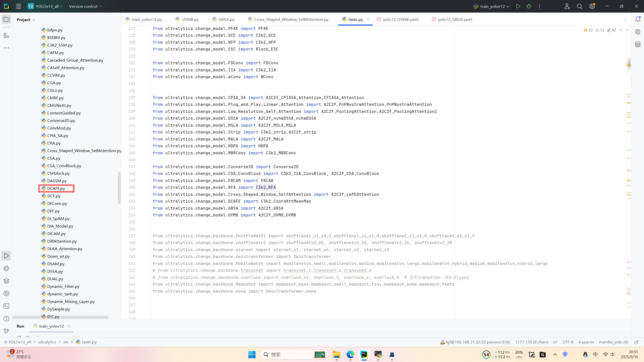Click the mamba_yolo interpreter selector
644x362 pixels.
613,342
